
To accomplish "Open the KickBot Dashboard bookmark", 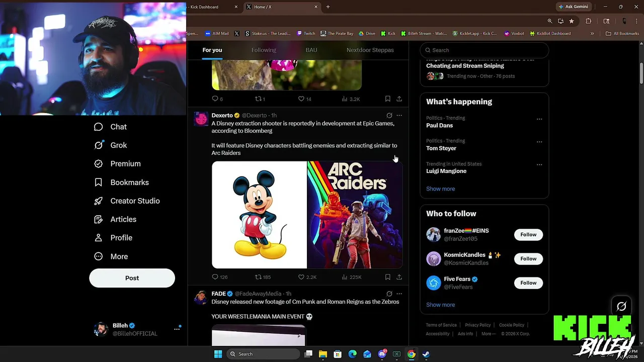I will (550, 34).
